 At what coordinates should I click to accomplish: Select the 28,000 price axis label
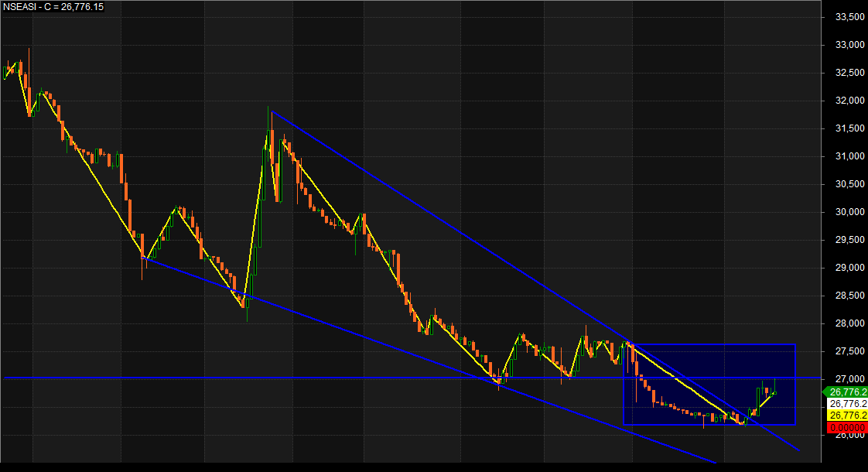pos(849,323)
